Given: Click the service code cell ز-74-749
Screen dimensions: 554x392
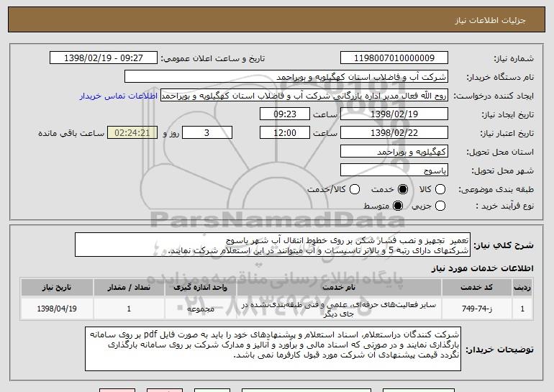Looking at the screenshot, I should [476, 309].
